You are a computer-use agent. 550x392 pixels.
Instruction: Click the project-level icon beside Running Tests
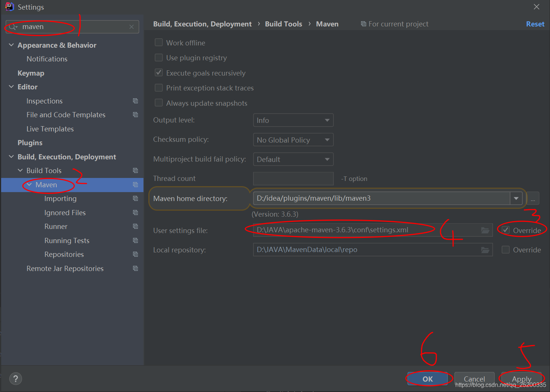(135, 240)
